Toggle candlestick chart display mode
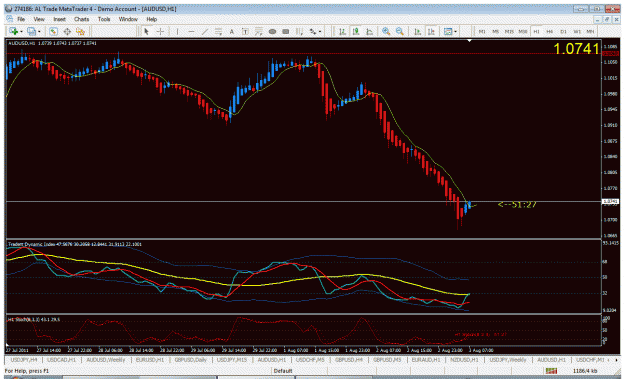Screen dimensions: 625x379 click(356, 31)
